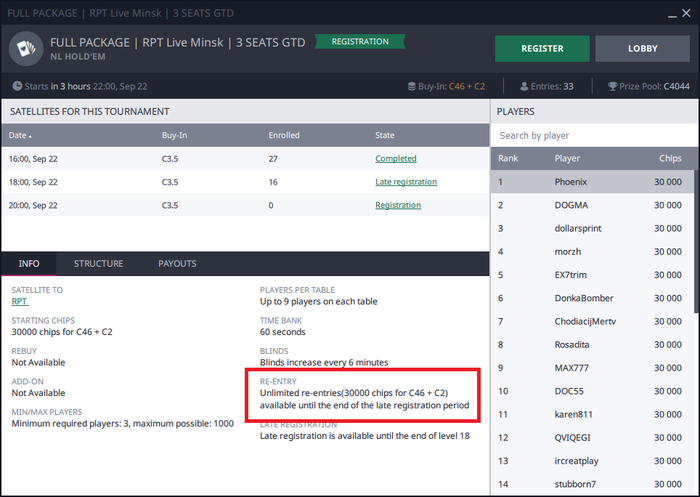The height and width of the screenshot is (497, 700).
Task: Select the INFO tab
Action: (29, 264)
